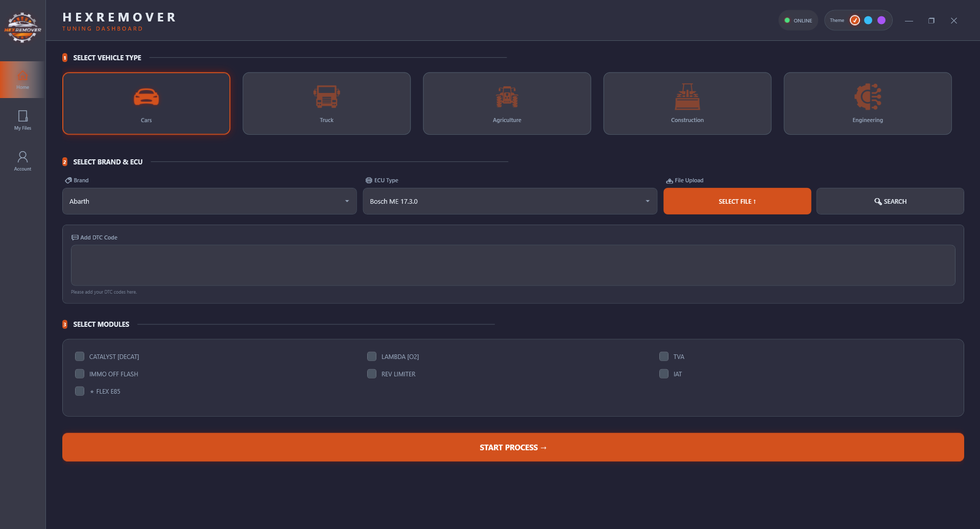Click the Add DTC Code comment icon

[75, 237]
